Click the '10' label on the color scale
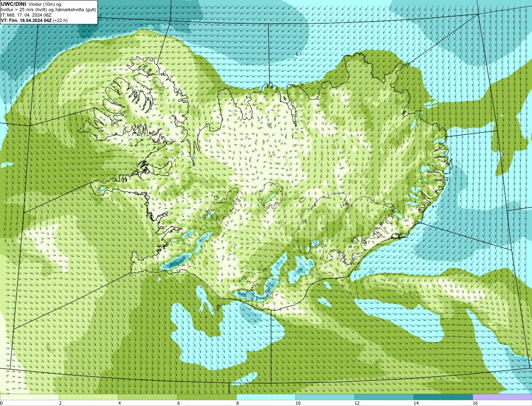Viewport: 532px width, 406px height. pos(298,403)
